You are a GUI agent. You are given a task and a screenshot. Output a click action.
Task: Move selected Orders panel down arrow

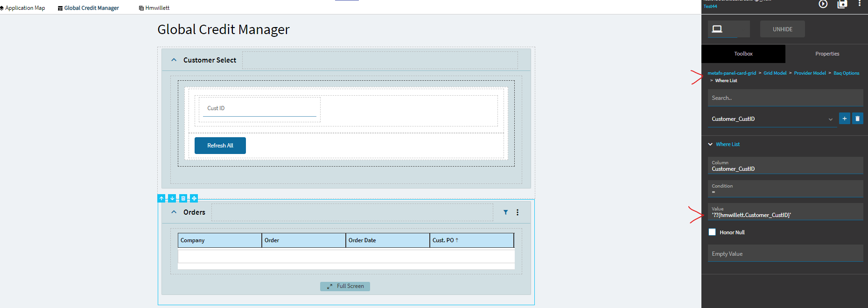[x=172, y=198]
